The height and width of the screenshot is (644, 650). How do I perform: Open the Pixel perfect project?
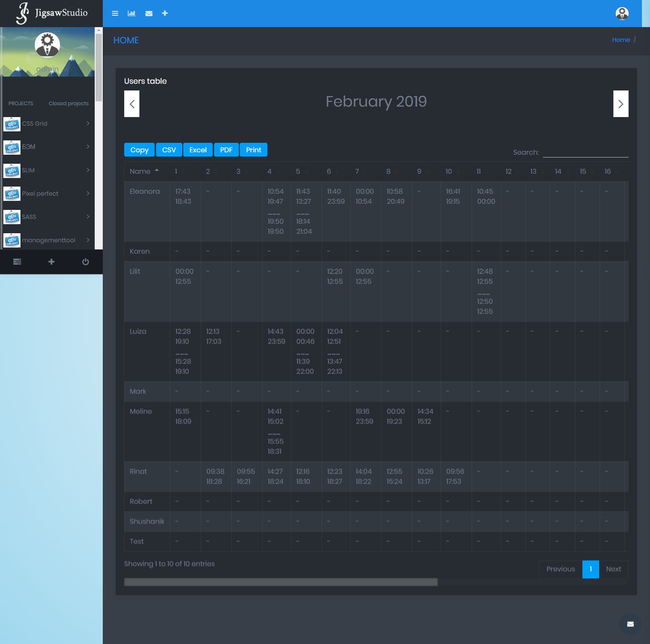point(40,194)
